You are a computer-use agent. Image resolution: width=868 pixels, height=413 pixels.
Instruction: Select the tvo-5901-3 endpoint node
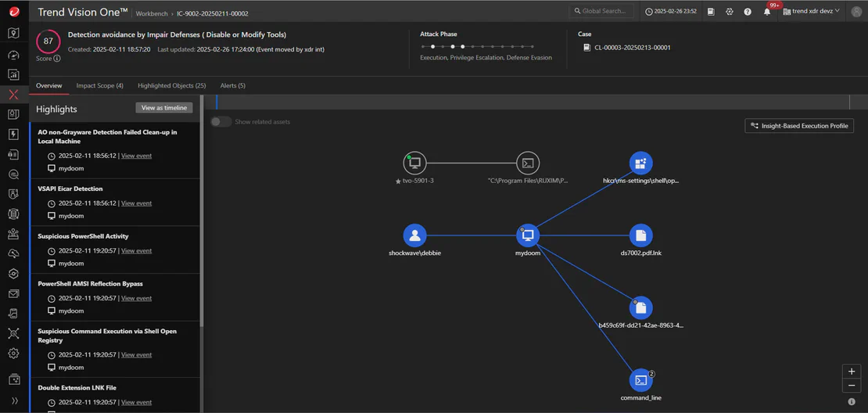tap(414, 163)
